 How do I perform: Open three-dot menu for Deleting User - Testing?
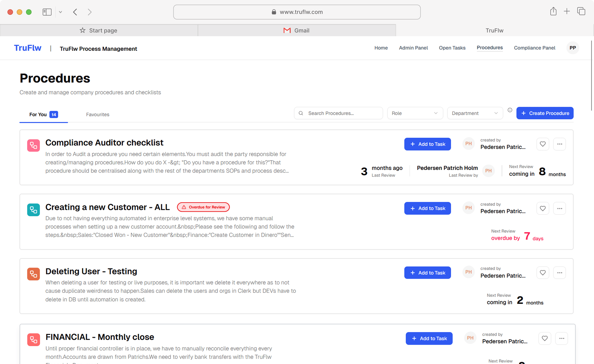559,273
